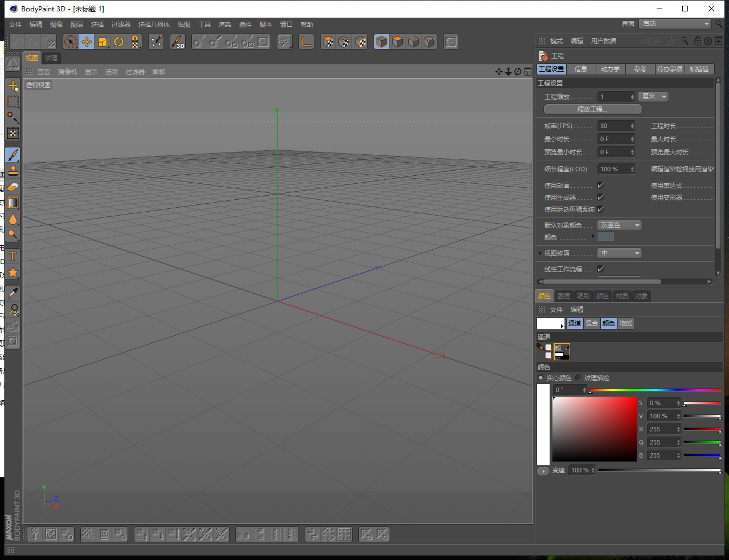Click the magnifier with checkerboard tool

point(13,310)
